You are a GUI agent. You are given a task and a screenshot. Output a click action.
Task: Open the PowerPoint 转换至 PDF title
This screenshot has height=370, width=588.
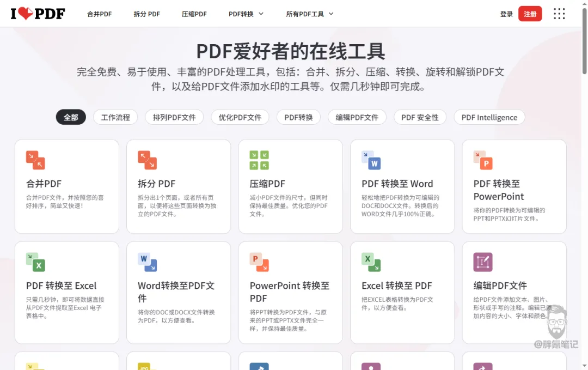pyautogui.click(x=290, y=292)
